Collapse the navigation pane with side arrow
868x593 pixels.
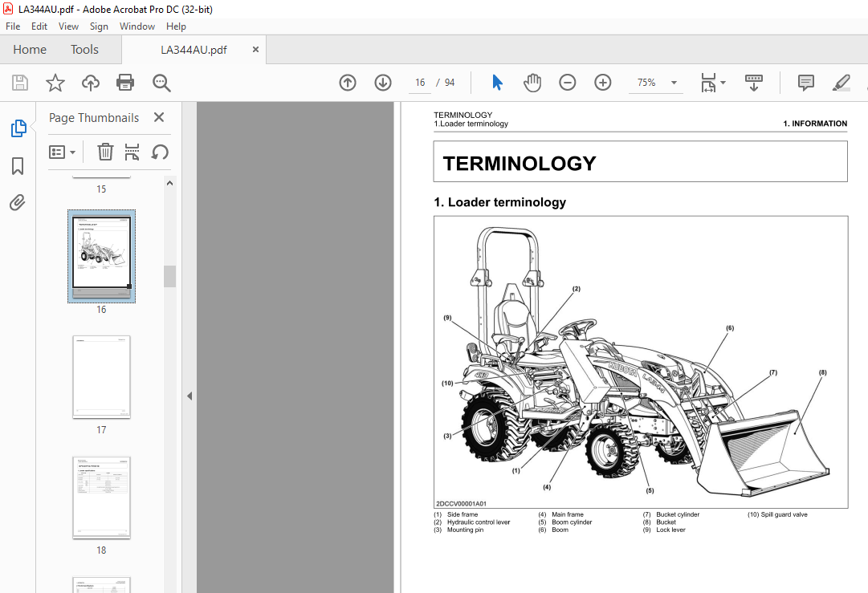pyautogui.click(x=189, y=396)
